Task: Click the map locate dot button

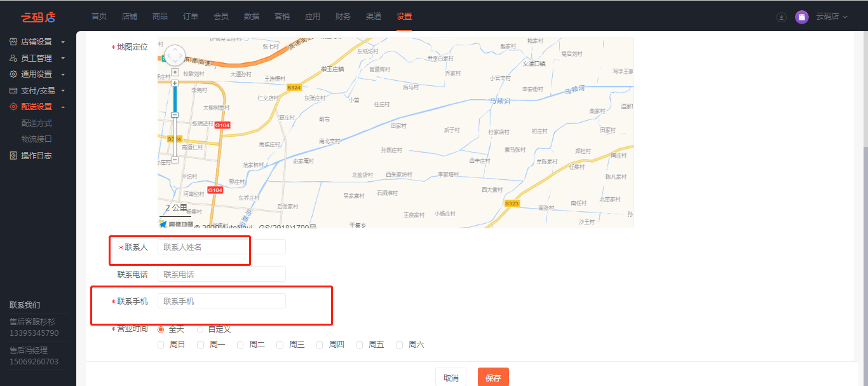Action: pos(175,72)
